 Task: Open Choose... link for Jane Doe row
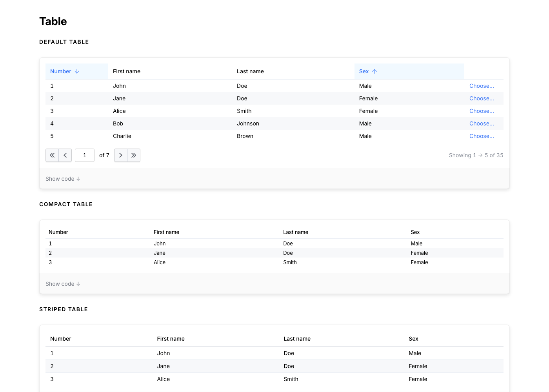pyautogui.click(x=482, y=98)
